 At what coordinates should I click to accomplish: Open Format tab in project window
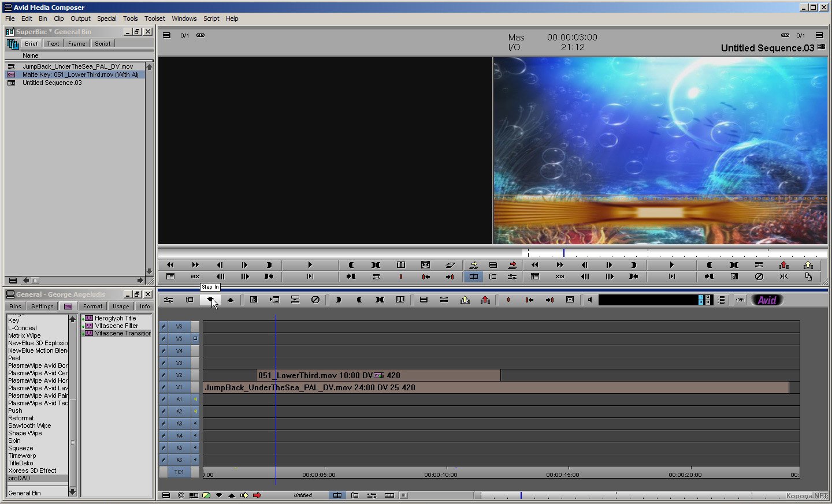(x=92, y=307)
